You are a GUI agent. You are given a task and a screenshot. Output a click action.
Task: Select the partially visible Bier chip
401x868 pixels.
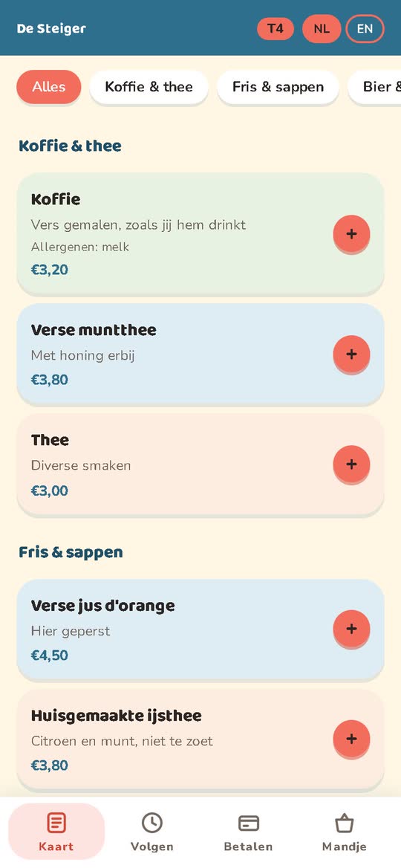pos(374,87)
